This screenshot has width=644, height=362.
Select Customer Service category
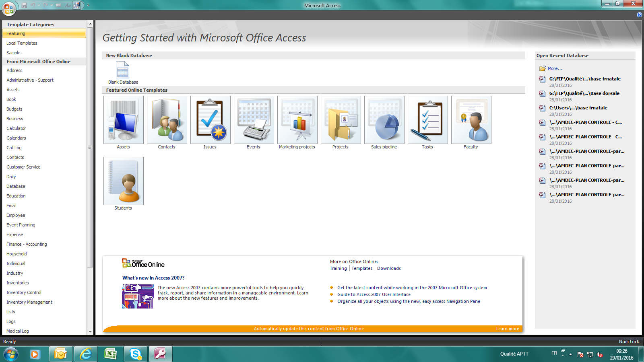click(x=23, y=167)
